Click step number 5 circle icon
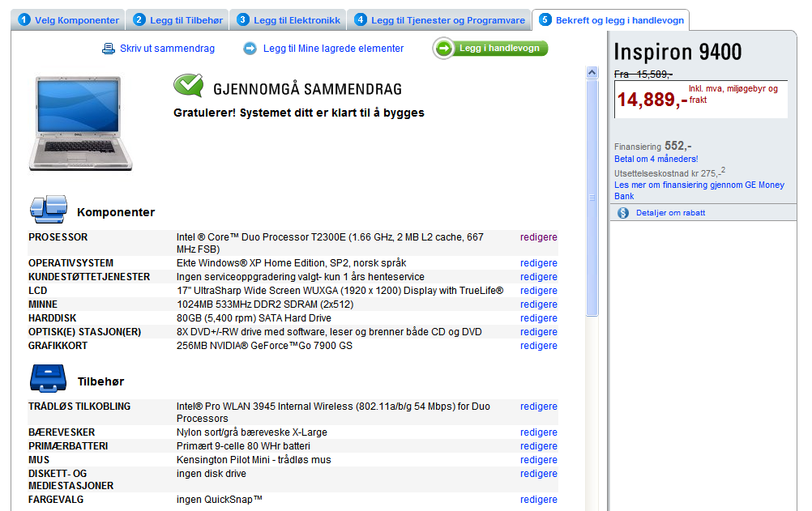 (545, 19)
